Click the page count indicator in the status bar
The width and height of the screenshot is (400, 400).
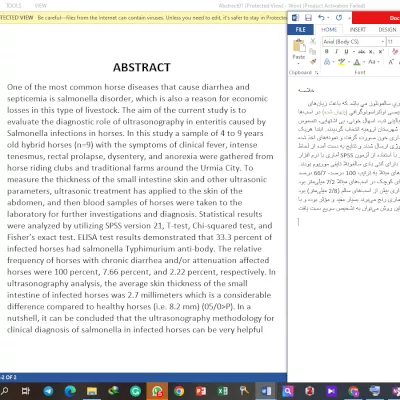point(9,377)
